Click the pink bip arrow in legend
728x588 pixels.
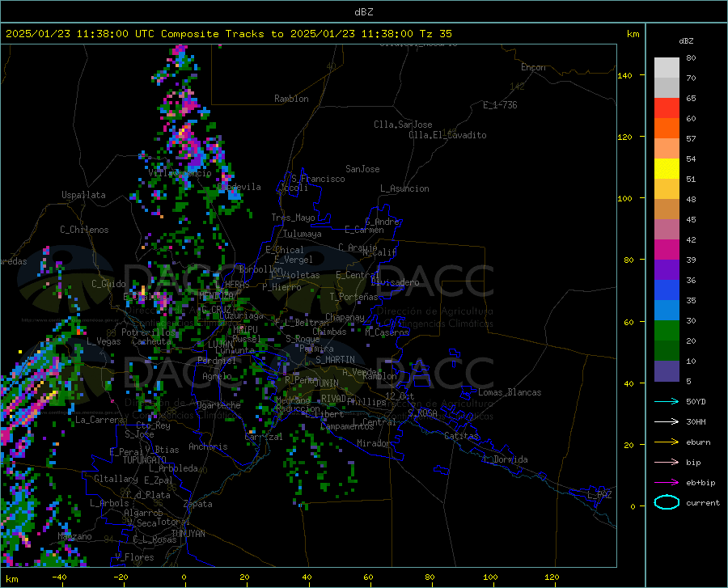[667, 463]
